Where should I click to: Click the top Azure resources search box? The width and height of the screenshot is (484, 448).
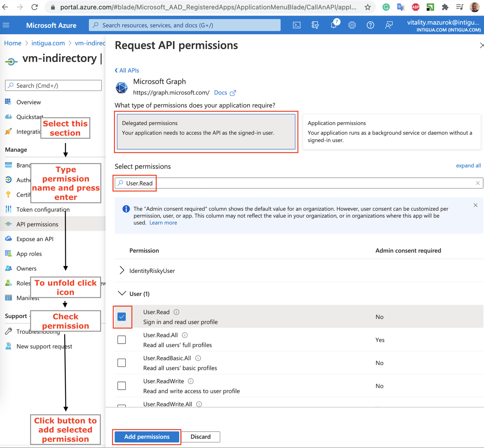click(x=184, y=25)
